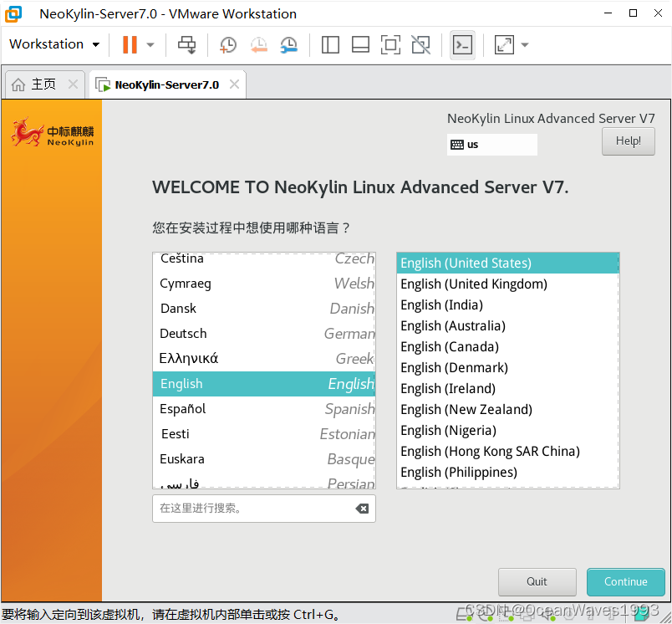Minimize the VMware Workstation window
Screen dimensions: 672x624
[608, 13]
